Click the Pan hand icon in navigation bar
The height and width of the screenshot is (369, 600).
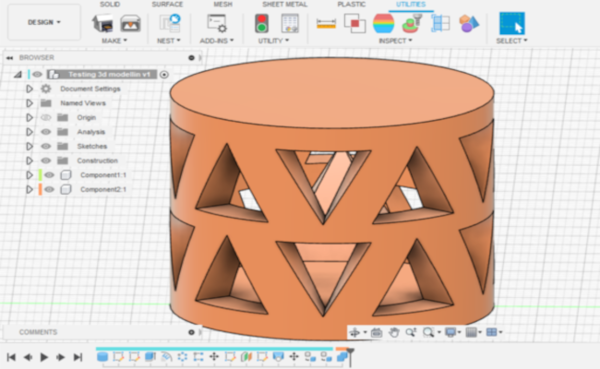[393, 332]
